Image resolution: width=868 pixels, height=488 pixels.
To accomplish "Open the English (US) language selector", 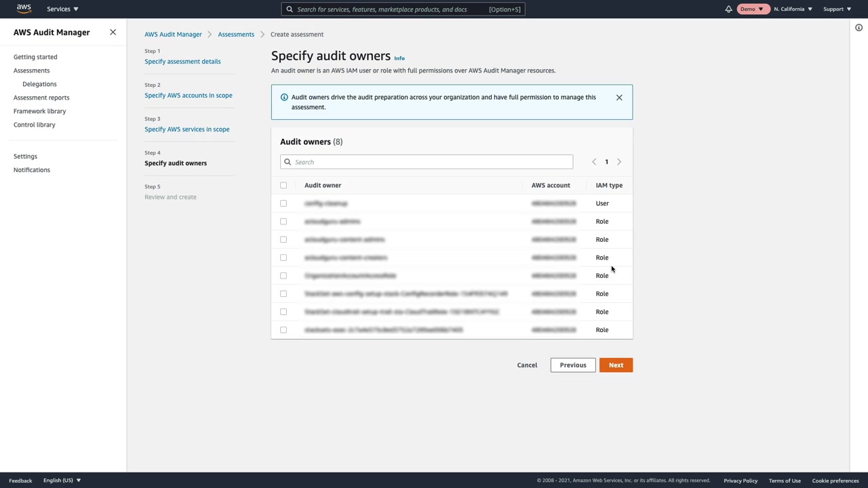I will 62,481.
